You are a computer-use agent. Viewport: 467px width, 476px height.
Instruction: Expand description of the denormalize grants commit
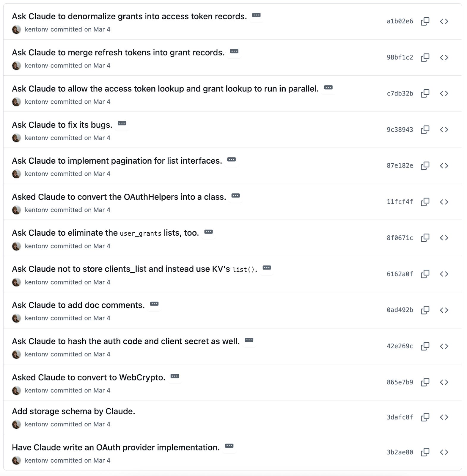click(256, 16)
